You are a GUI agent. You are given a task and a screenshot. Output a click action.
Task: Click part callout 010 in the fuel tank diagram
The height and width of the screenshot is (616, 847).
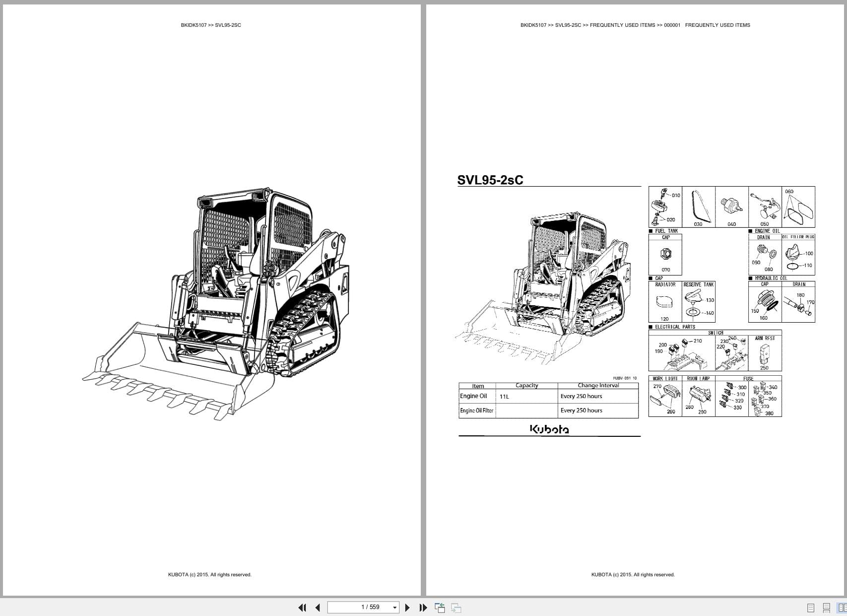677,195
